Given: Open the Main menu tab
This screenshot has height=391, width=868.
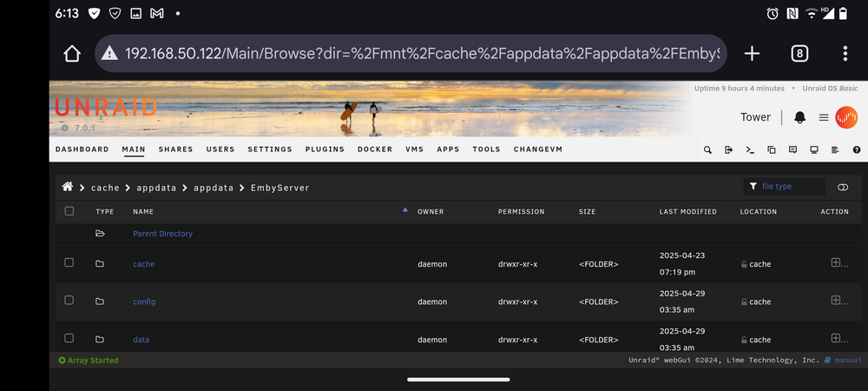Looking at the screenshot, I should 134,149.
